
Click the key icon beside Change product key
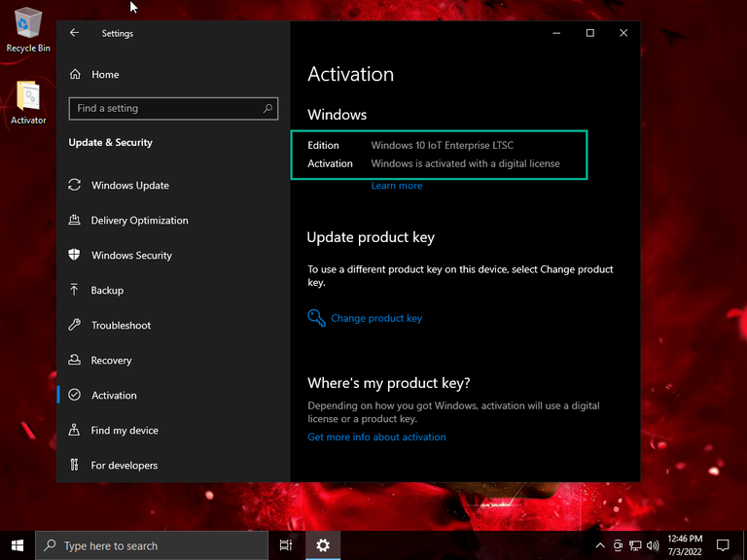pyautogui.click(x=316, y=318)
